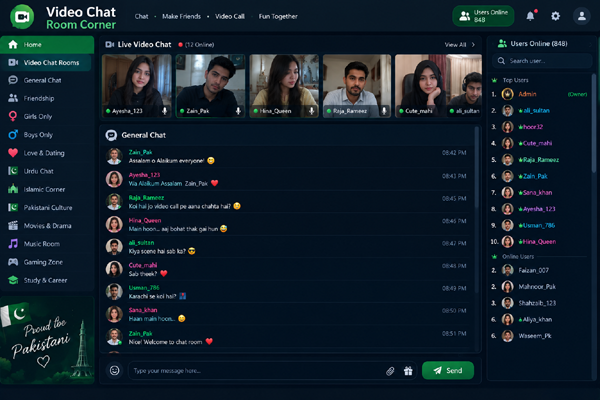
Task: Open ali_sultan avatar in chat messages
Action: tap(114, 247)
